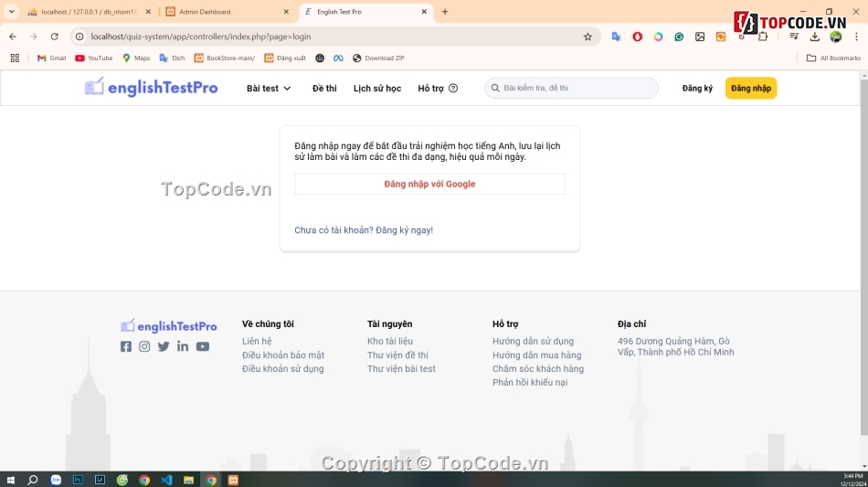Click the englishTestPro header logo

click(151, 88)
